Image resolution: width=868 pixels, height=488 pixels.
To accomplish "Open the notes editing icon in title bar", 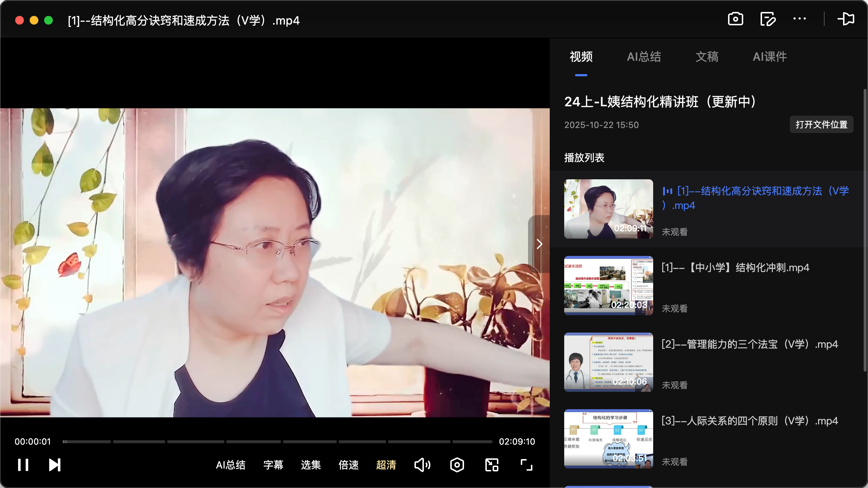I will tap(767, 19).
